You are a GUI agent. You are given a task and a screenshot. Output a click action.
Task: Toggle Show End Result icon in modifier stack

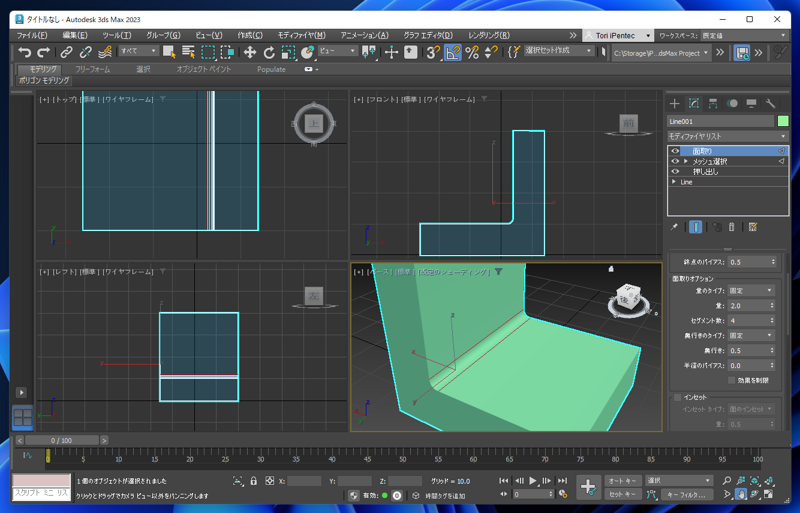click(695, 227)
